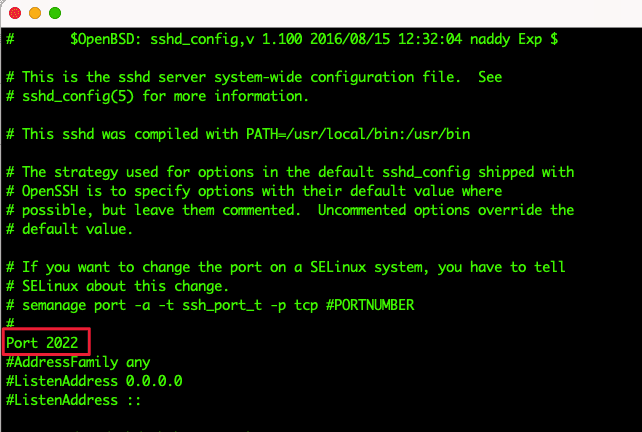This screenshot has height=432, width=642.
Task: Click the 2022 port number value
Action: click(62, 343)
